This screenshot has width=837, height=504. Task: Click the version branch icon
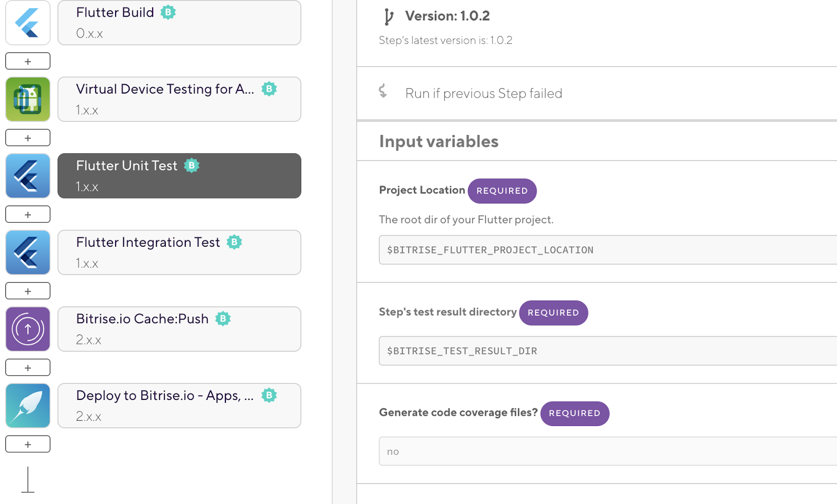coord(388,17)
